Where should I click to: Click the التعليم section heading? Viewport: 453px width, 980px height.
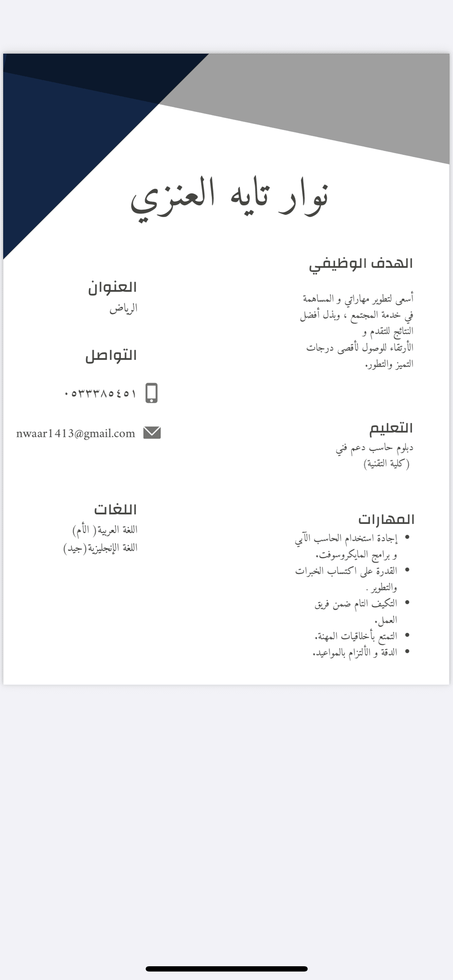[391, 428]
